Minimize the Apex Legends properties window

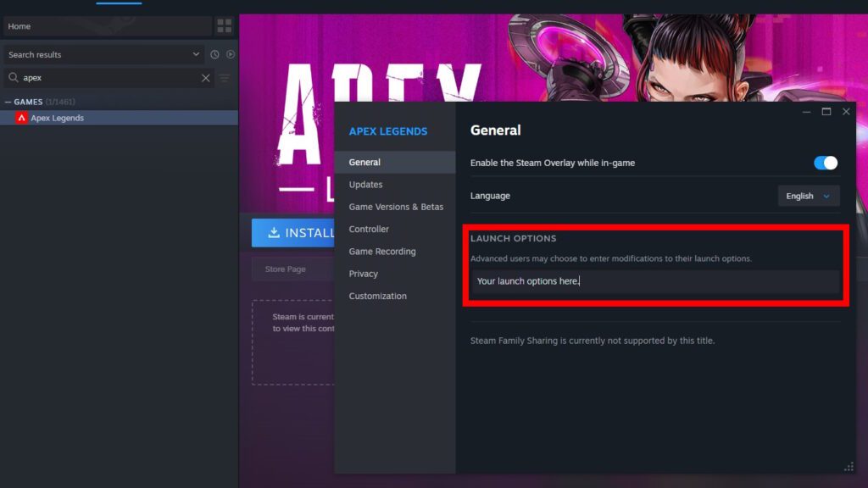807,112
